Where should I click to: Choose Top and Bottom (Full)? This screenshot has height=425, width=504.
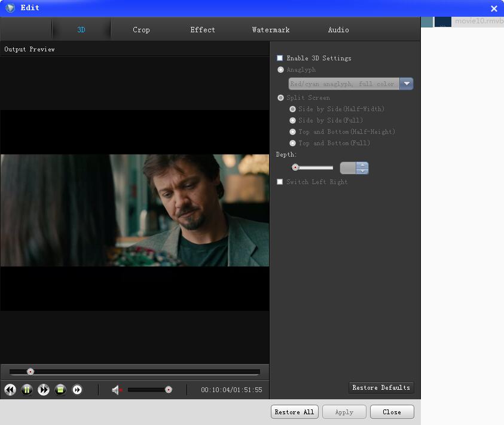(292, 143)
